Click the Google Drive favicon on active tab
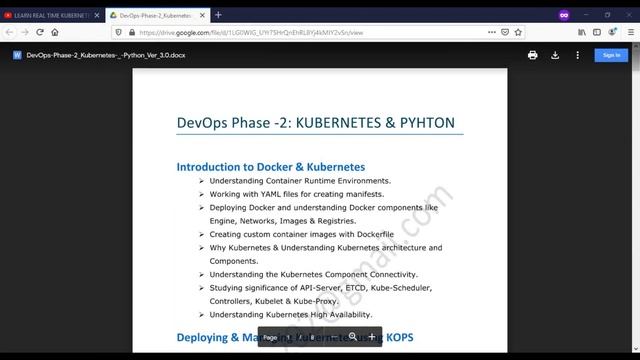The height and width of the screenshot is (360, 640). coord(113,15)
